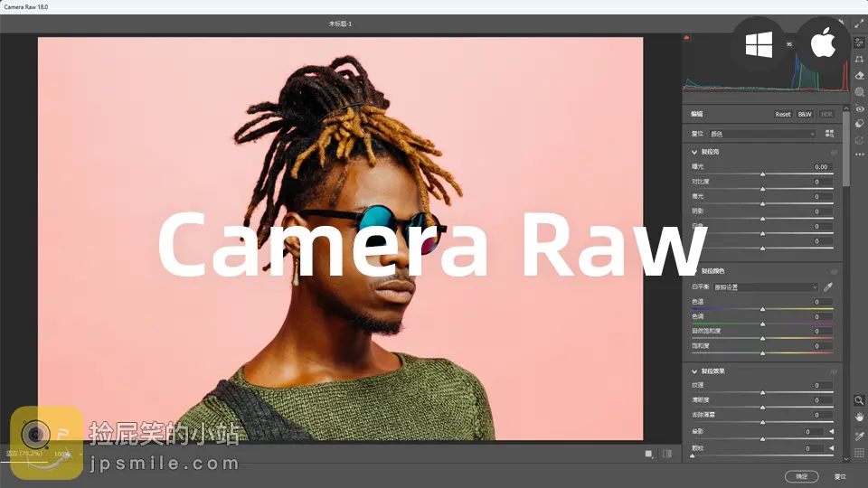This screenshot has height=488, width=868.
Task: Open the profile dropdown showing 颜色
Action: coord(761,134)
